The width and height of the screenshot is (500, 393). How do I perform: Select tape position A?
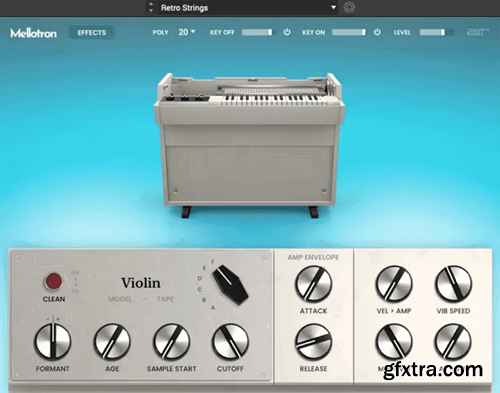pos(213,308)
